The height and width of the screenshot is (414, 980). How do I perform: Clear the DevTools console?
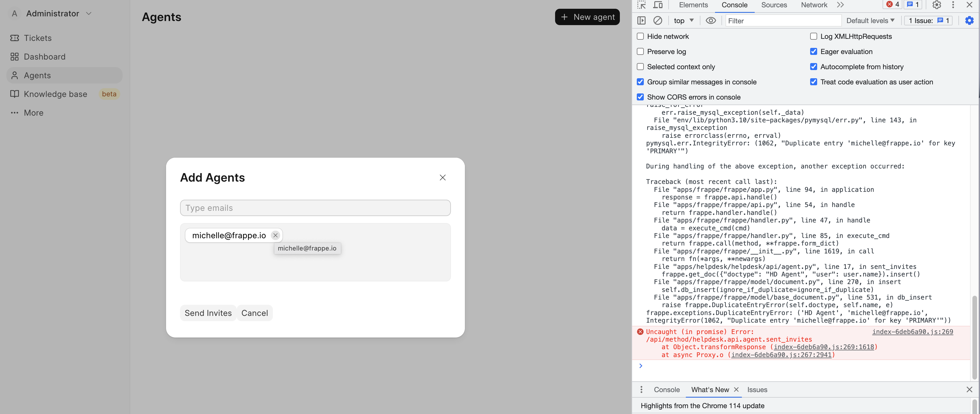(658, 20)
